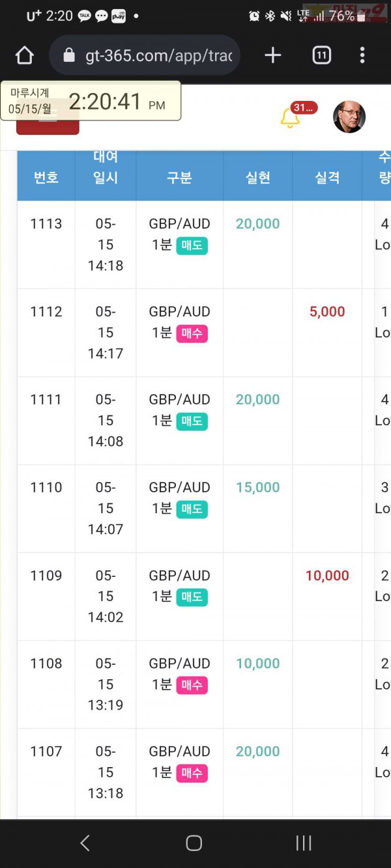
Task: Tap the 20,000 profit in row 1111
Action: point(258,400)
